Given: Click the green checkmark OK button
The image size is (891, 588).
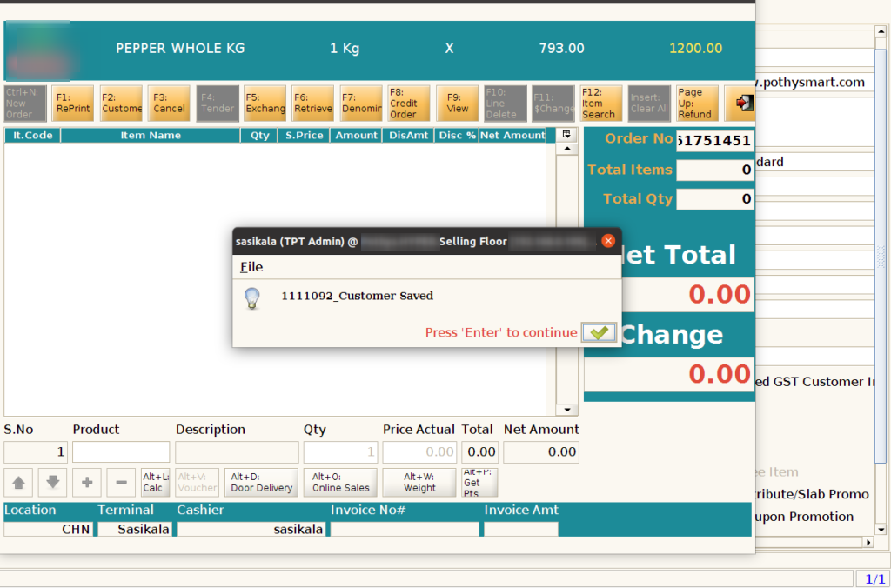Looking at the screenshot, I should [x=599, y=332].
